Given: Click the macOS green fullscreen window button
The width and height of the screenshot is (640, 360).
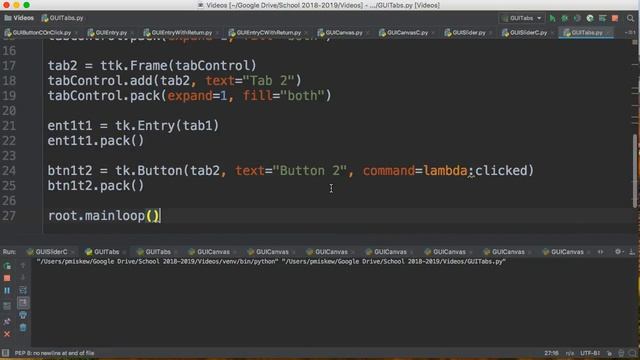Looking at the screenshot, I should (x=27, y=5).
